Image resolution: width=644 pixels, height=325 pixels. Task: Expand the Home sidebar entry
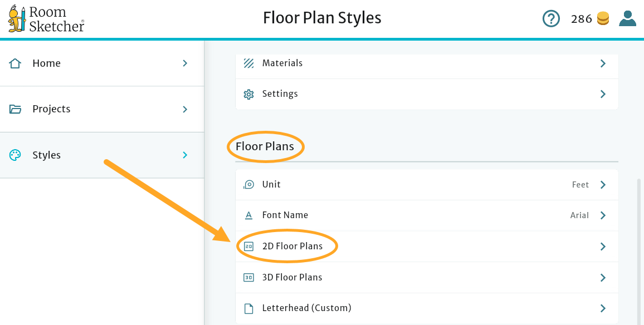pos(185,63)
